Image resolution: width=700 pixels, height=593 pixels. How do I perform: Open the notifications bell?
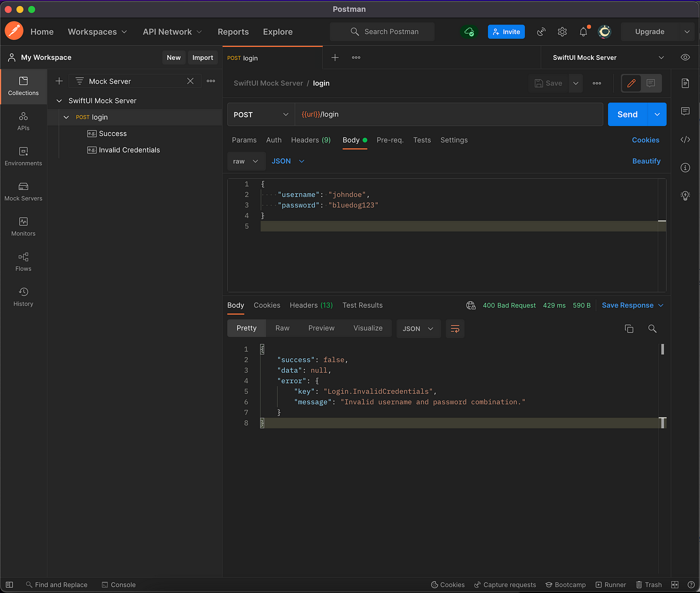(583, 31)
